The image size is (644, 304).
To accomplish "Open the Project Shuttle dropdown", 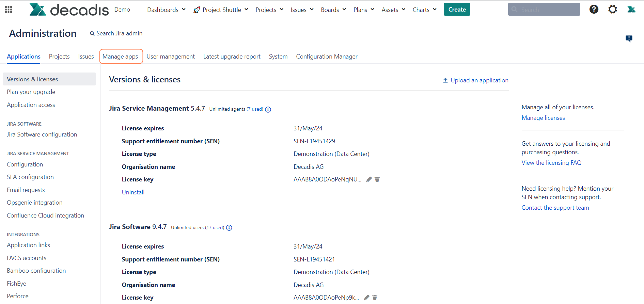I will (x=221, y=10).
